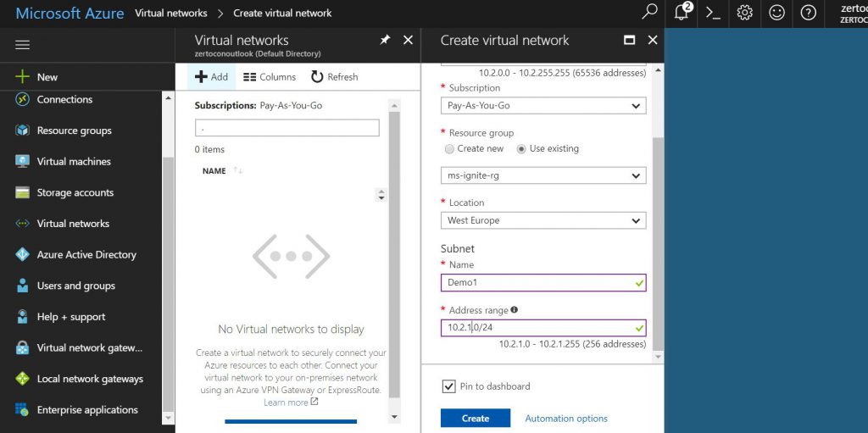
Task: Toggle the hamburger sidebar menu
Action: pyautogui.click(x=23, y=45)
